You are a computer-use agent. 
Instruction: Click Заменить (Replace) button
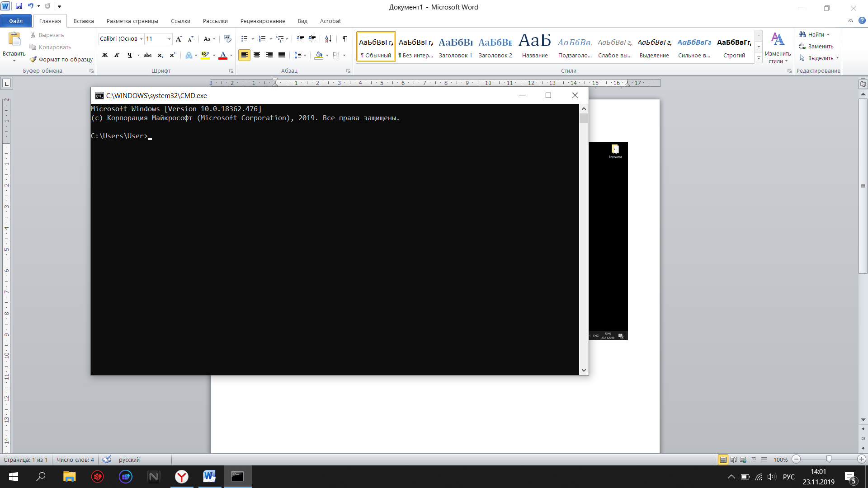point(816,47)
